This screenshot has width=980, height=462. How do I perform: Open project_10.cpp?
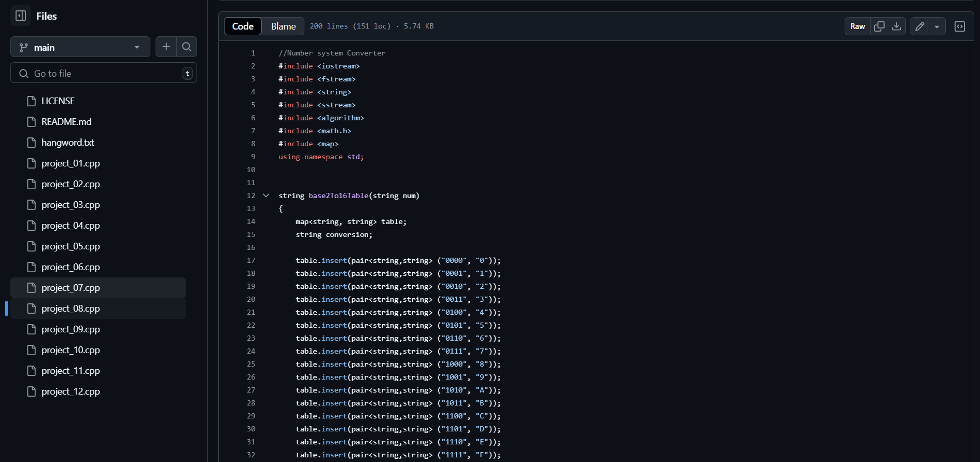click(98, 350)
